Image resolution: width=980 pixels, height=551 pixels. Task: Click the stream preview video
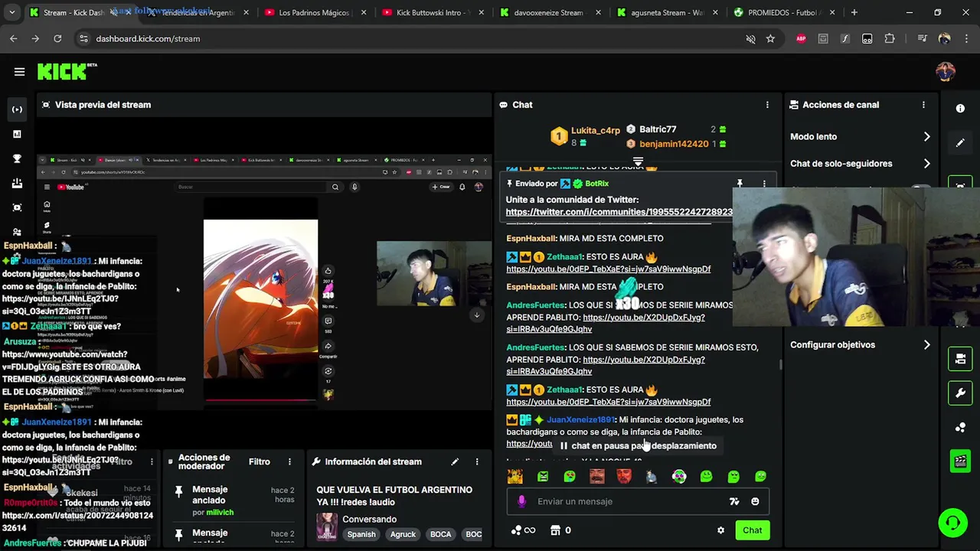pos(264,283)
